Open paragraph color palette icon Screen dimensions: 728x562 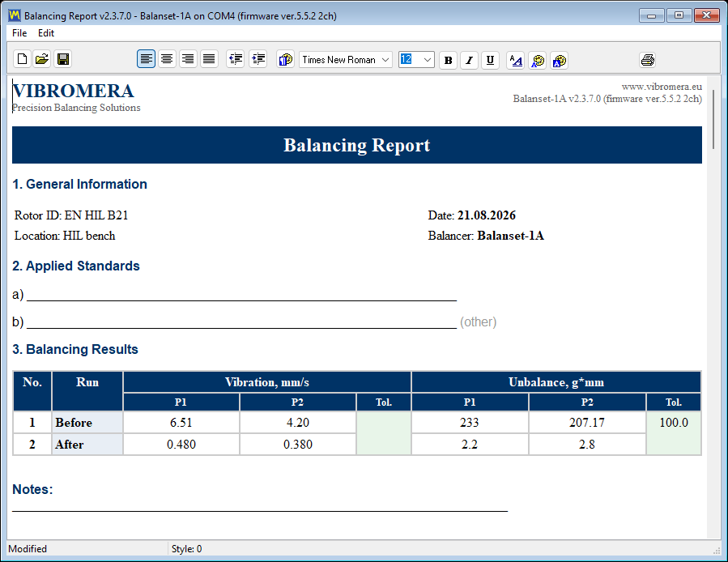click(x=285, y=59)
